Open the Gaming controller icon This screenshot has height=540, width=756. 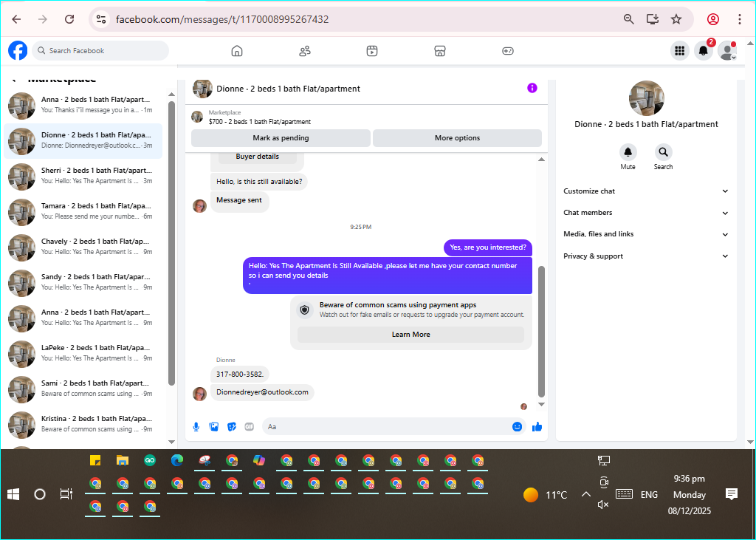[508, 51]
